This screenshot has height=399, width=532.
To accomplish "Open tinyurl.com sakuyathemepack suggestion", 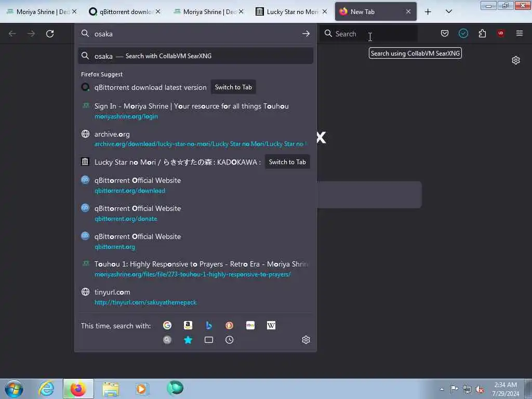I will coord(195,297).
